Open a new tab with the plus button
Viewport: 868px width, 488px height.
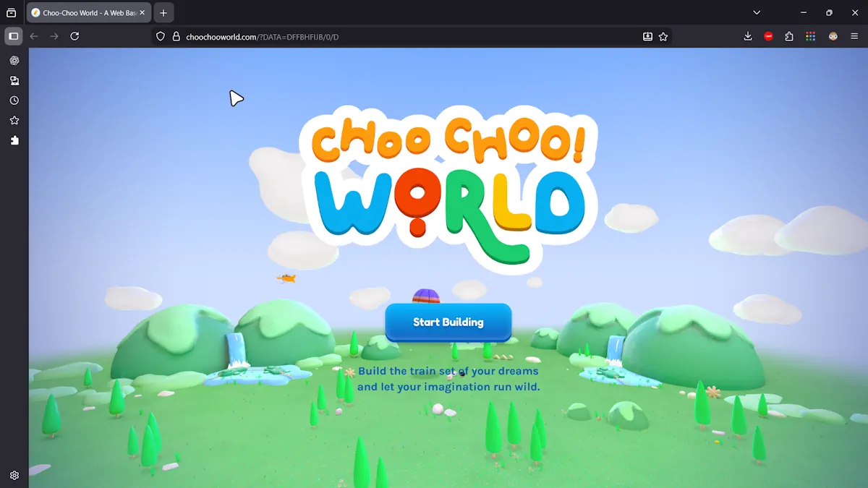(163, 12)
